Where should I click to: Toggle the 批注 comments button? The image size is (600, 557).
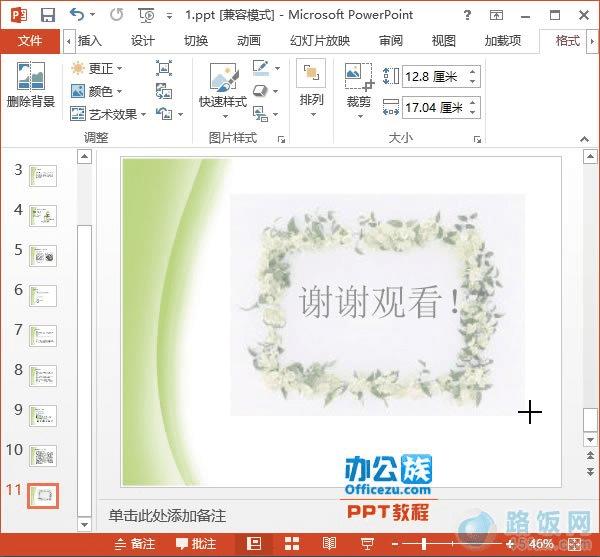tap(196, 544)
